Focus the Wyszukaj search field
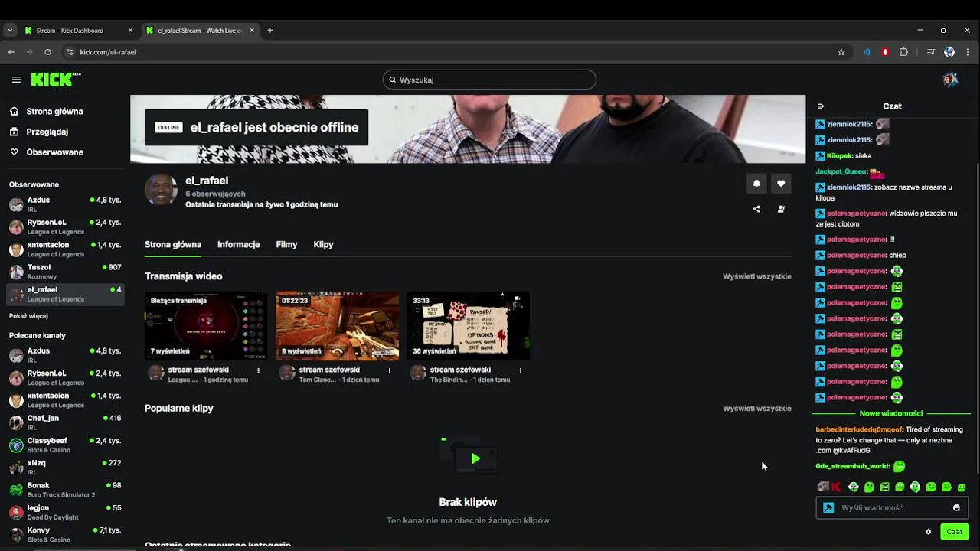This screenshot has height=551, width=980. tap(489, 80)
